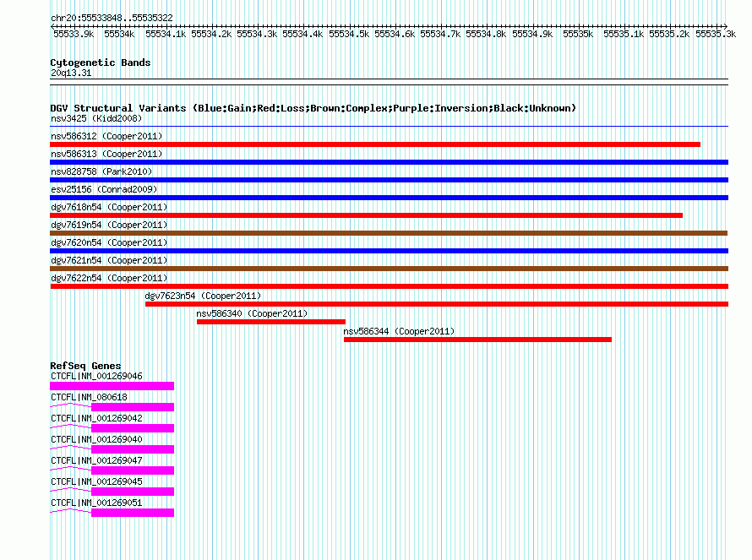This screenshot has height=560, width=752.
Task: Click the 55533.9k ruler label
Action: pos(74,34)
